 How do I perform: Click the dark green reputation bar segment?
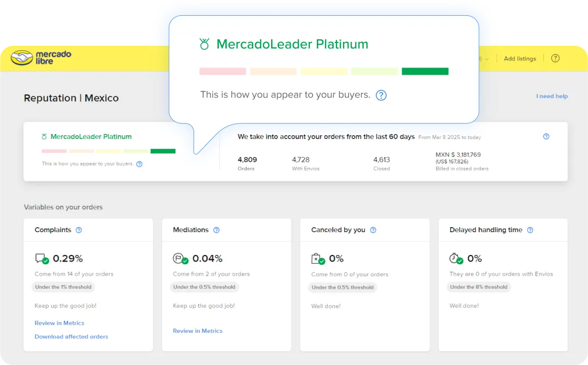163,151
